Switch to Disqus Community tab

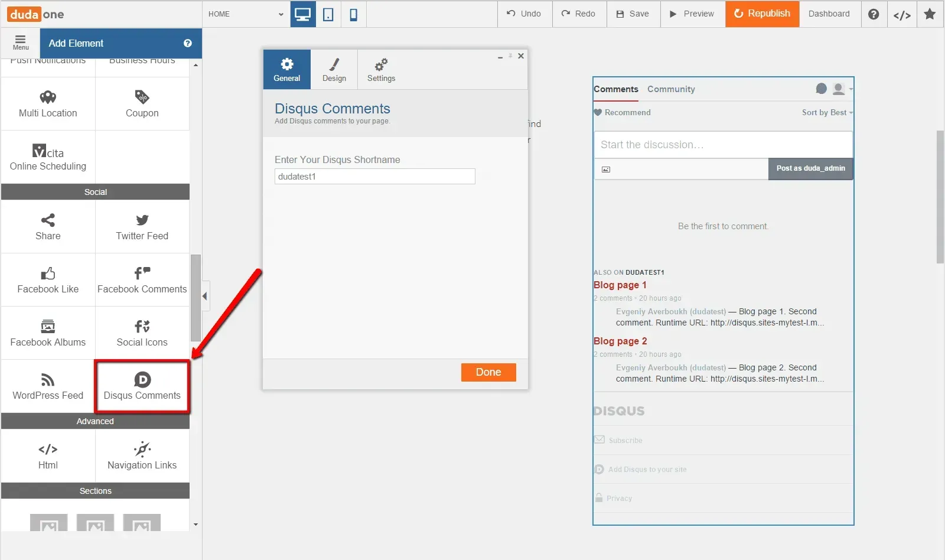671,89
